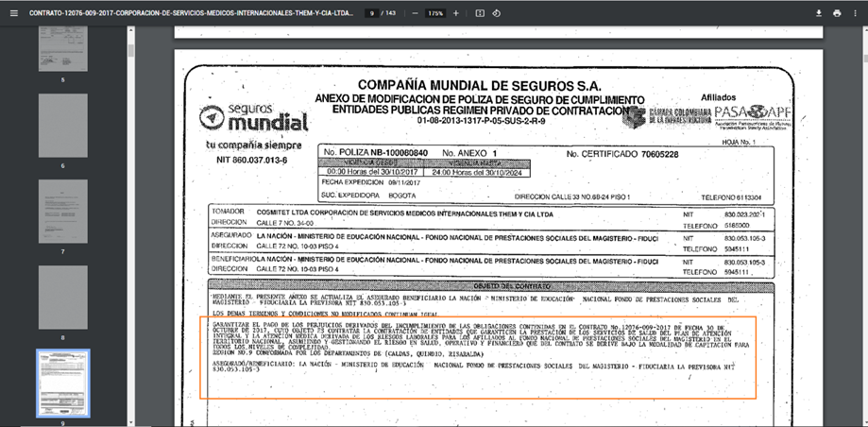Select page 6 thumbnail
868x427 pixels.
point(63,125)
